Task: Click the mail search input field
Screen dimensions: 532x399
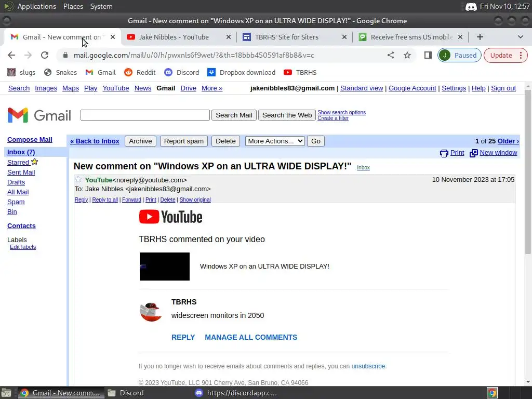Action: coord(145,115)
